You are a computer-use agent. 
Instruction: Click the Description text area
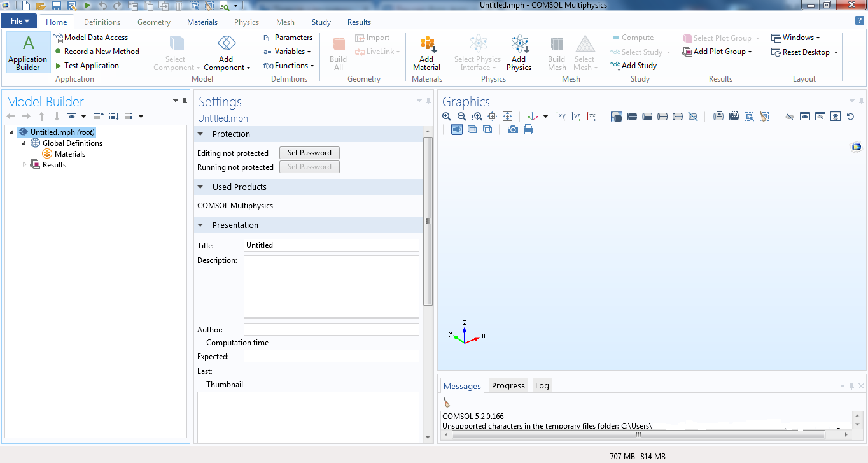(x=332, y=287)
